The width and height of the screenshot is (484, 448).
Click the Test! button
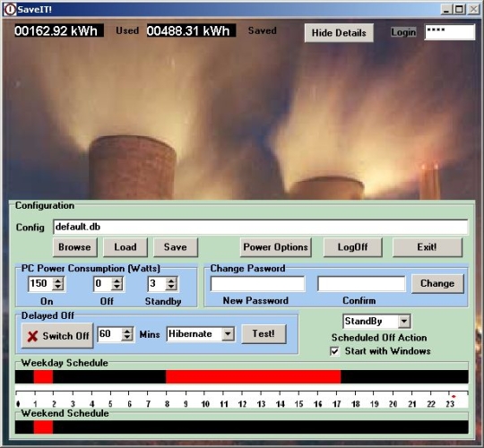[264, 334]
